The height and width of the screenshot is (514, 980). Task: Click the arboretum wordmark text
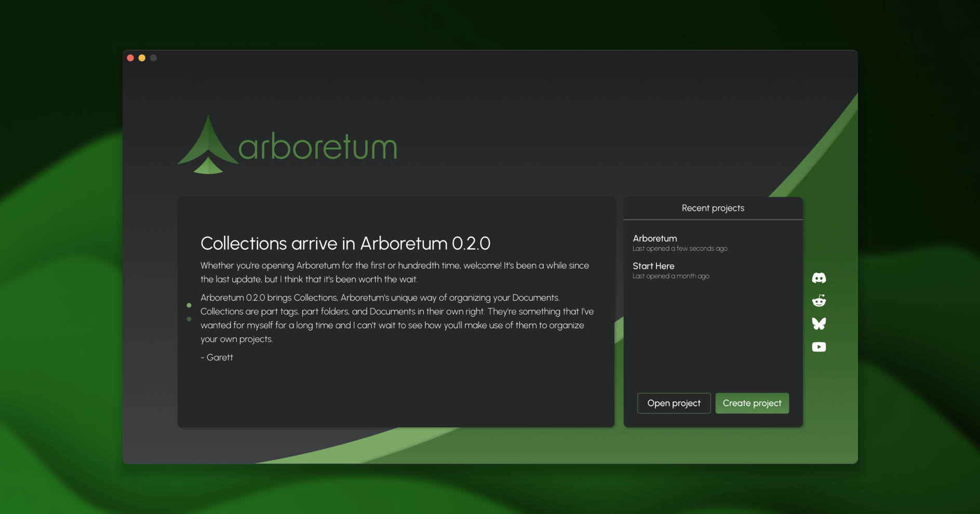317,148
